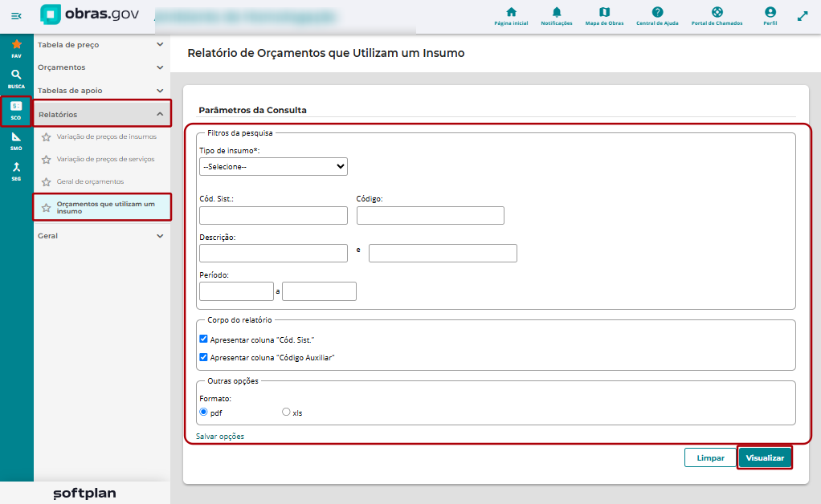The height and width of the screenshot is (504, 821).
Task: Toggle Apresentar coluna Cód. Sist. checkbox
Action: (x=204, y=339)
